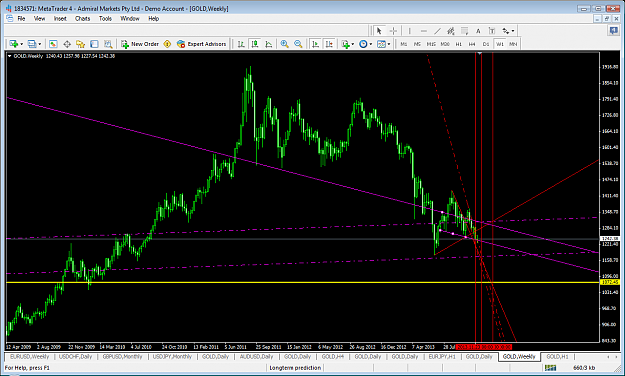Click the New Order button
The height and width of the screenshot is (376, 625).
coord(140,44)
